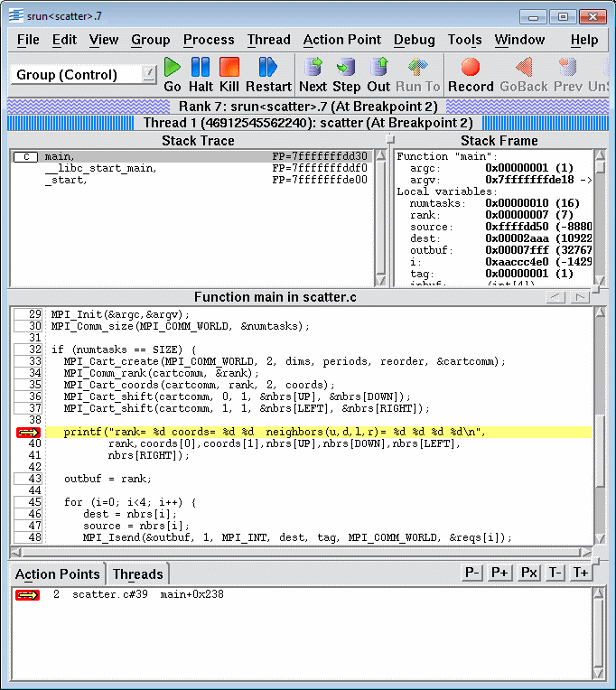Select _start stack frame

coord(192,180)
